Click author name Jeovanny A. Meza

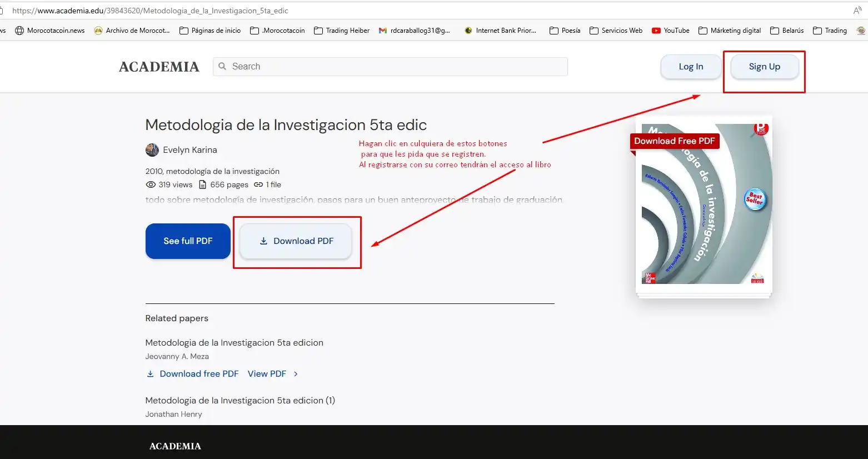tap(177, 357)
